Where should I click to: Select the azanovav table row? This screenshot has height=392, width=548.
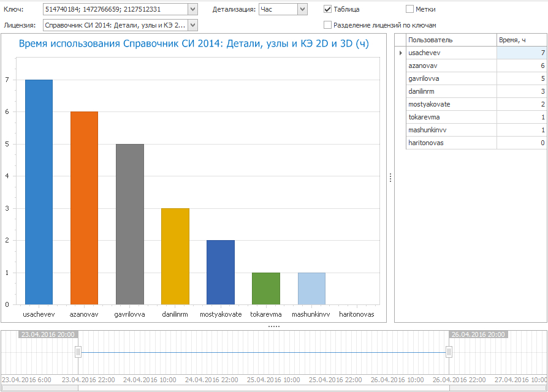coord(451,66)
